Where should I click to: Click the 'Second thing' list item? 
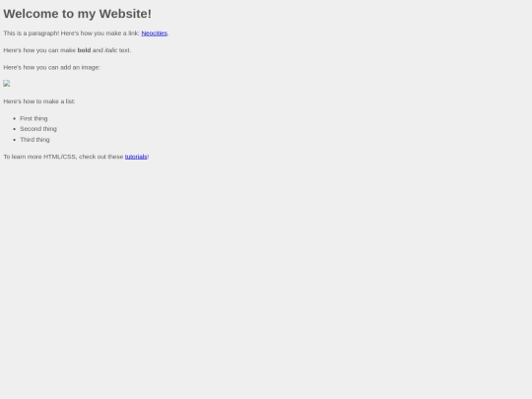38,129
